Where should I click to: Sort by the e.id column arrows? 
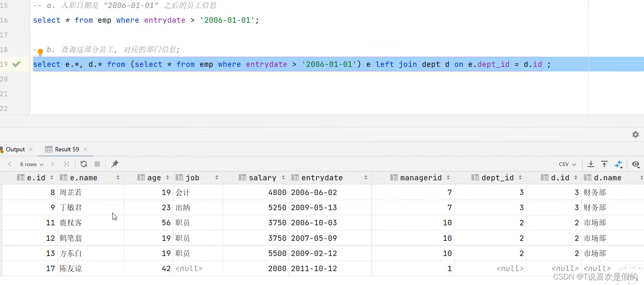coord(52,178)
